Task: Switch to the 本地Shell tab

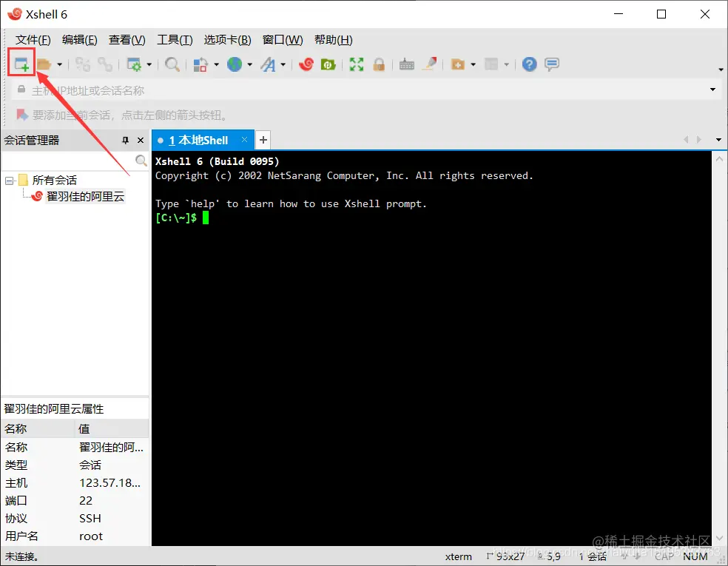Action: (x=199, y=141)
